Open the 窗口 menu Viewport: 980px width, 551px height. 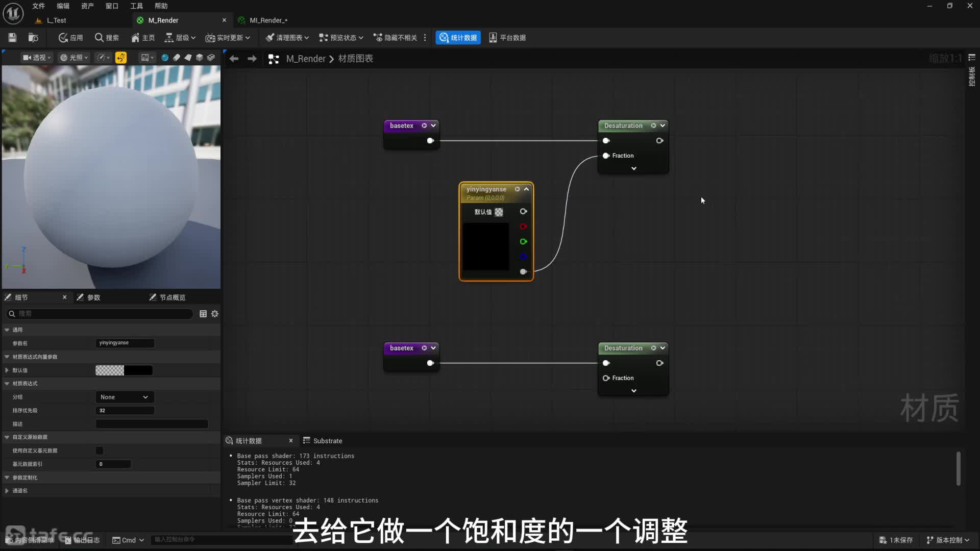(112, 6)
